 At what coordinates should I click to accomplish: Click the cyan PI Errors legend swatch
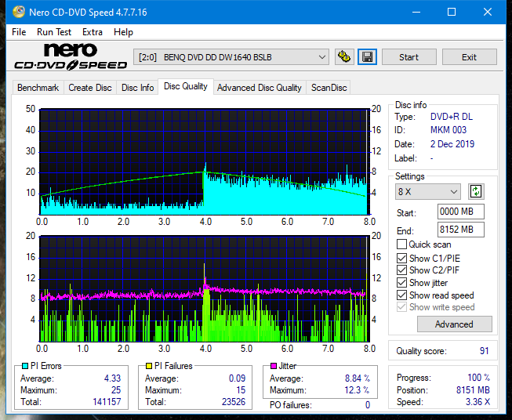coord(25,366)
